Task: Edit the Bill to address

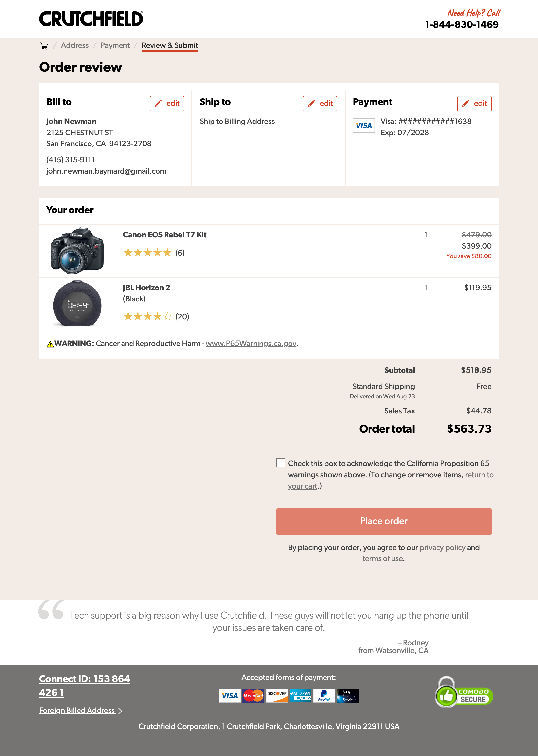Action: coord(167,104)
